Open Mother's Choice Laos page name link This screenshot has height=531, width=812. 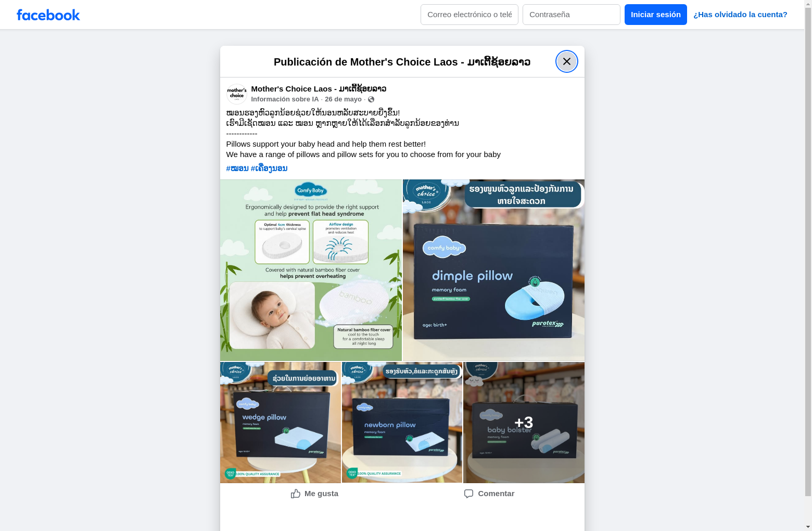pos(319,89)
